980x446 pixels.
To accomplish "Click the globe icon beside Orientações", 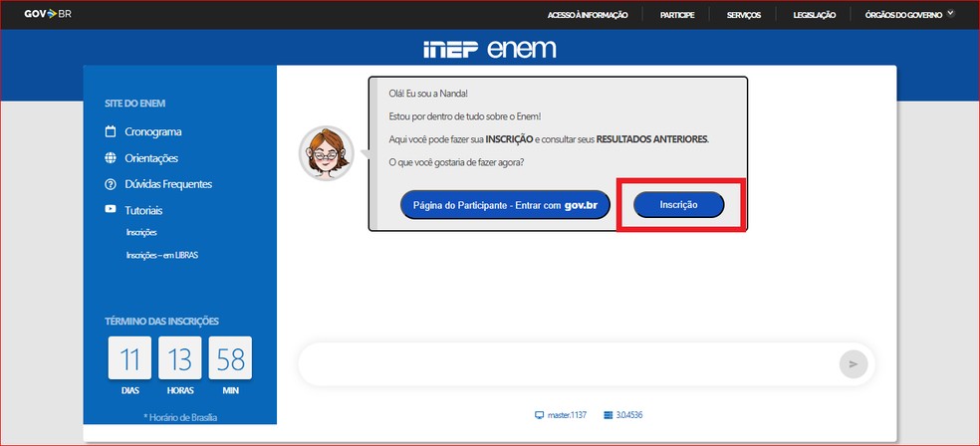I will 111,158.
